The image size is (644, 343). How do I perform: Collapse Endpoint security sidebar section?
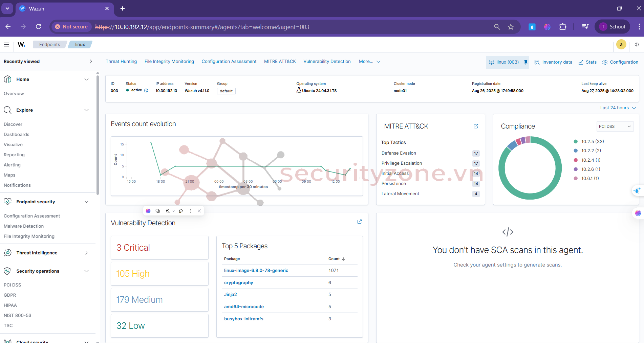click(x=86, y=202)
